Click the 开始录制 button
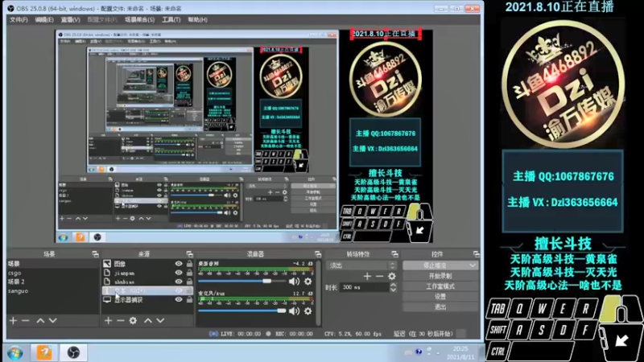Screen dimensions: 644x362 tap(440, 276)
